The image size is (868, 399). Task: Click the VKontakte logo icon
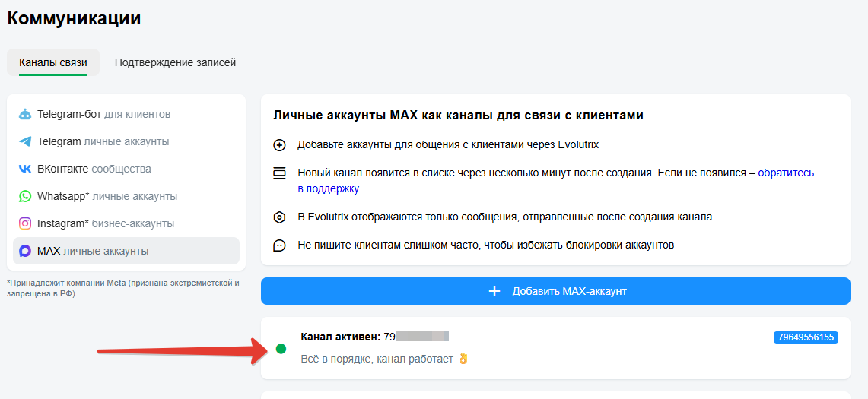[25, 169]
